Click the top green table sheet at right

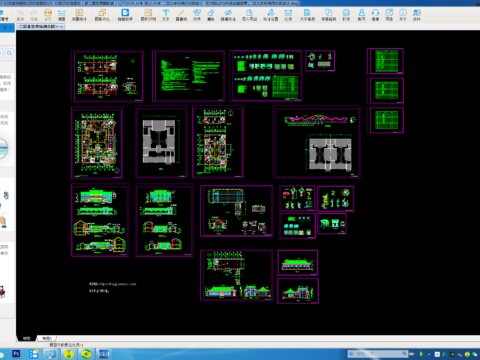[x=386, y=61]
